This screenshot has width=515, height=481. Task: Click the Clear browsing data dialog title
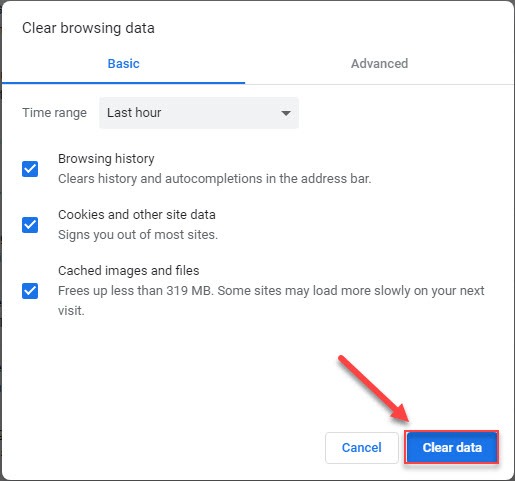88,28
